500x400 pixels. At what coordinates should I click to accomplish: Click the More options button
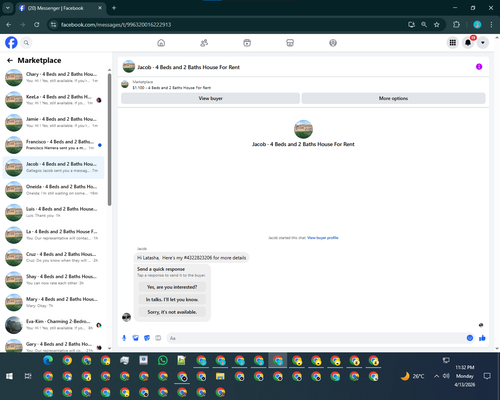click(x=393, y=98)
